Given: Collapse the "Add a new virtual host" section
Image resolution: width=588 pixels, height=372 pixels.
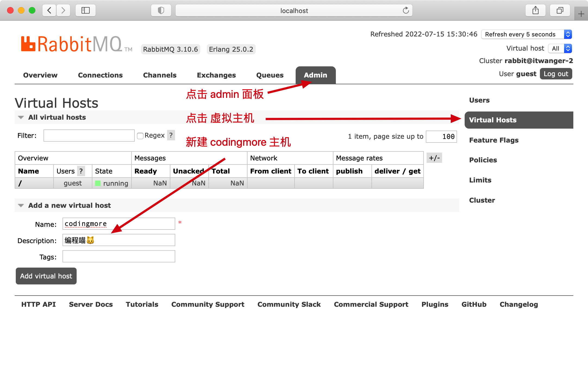Looking at the screenshot, I should (21, 205).
